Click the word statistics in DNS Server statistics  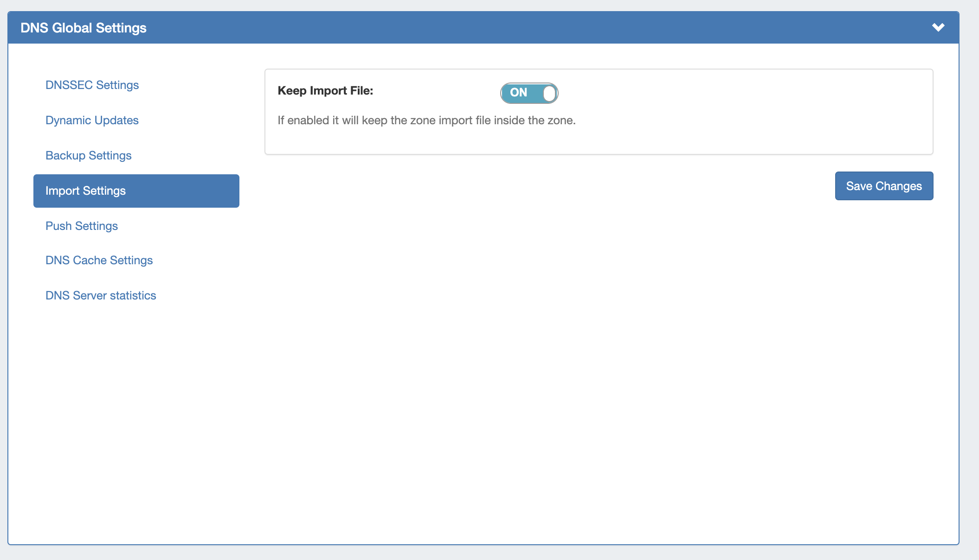[x=133, y=295]
